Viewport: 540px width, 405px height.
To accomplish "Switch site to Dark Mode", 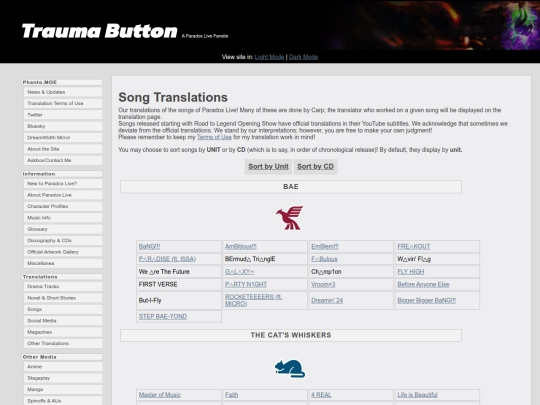I will (x=303, y=57).
